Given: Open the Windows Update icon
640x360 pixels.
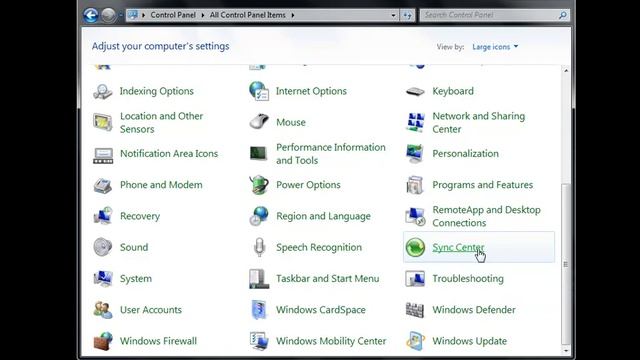Looking at the screenshot, I should tap(415, 341).
